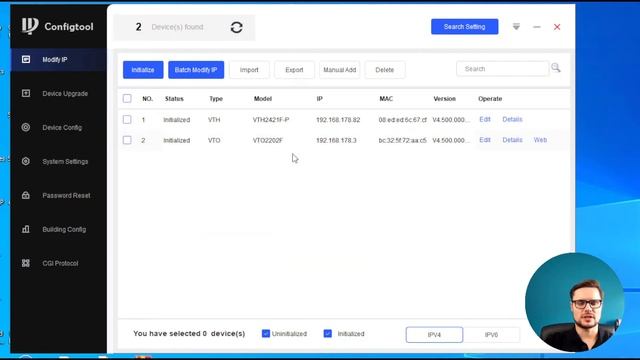
Task: Click the VTO type cell
Action: [214, 140]
